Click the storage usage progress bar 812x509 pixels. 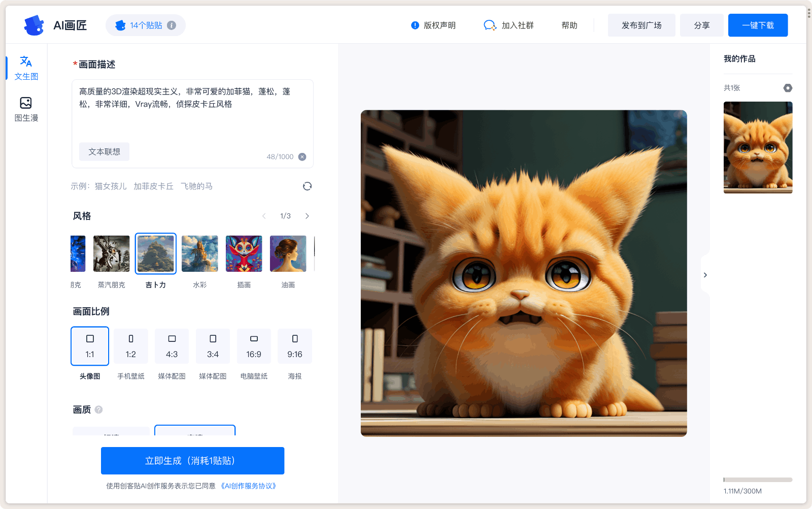point(758,480)
